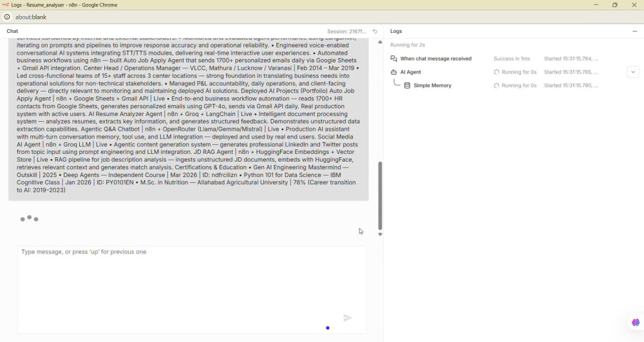Close the Chrome window
The width and height of the screenshot is (644, 342).
tap(634, 5)
